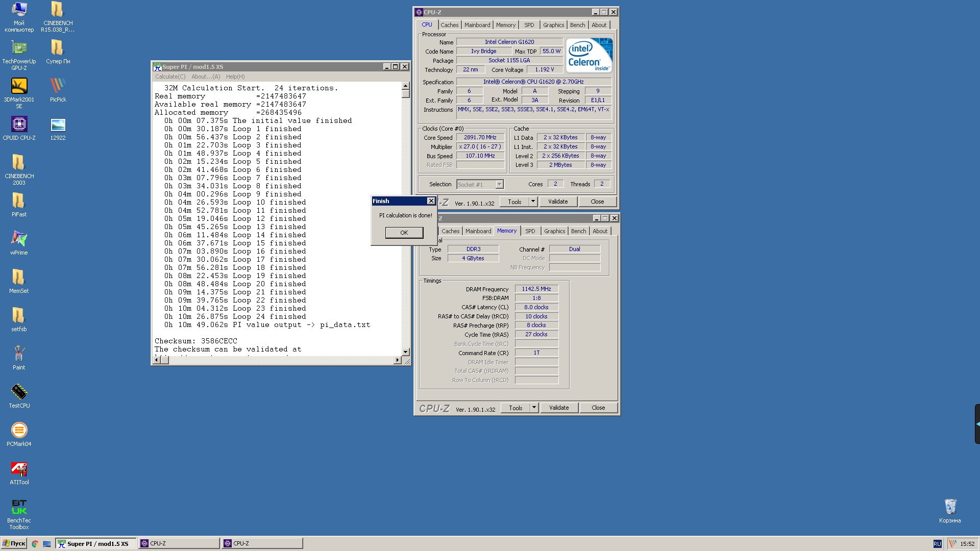Select Bench tab in top CPU-Z window
The height and width of the screenshot is (551, 980).
point(577,25)
